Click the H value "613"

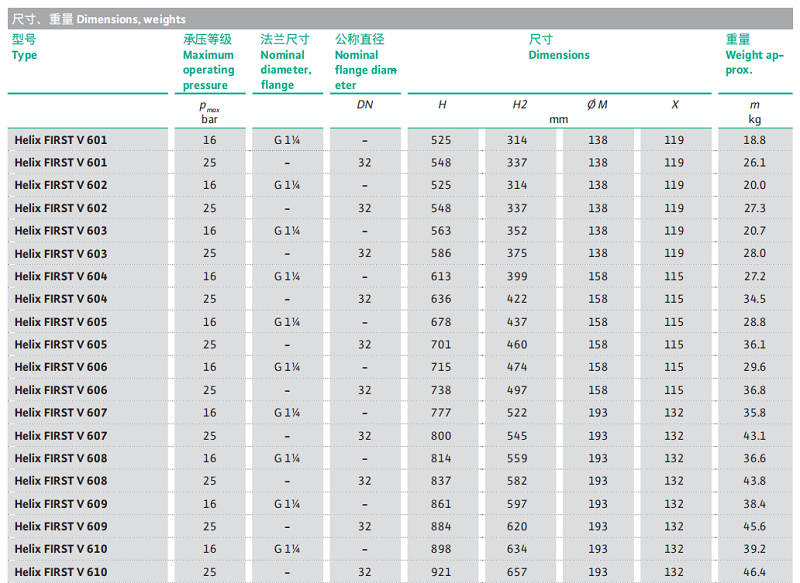[441, 276]
